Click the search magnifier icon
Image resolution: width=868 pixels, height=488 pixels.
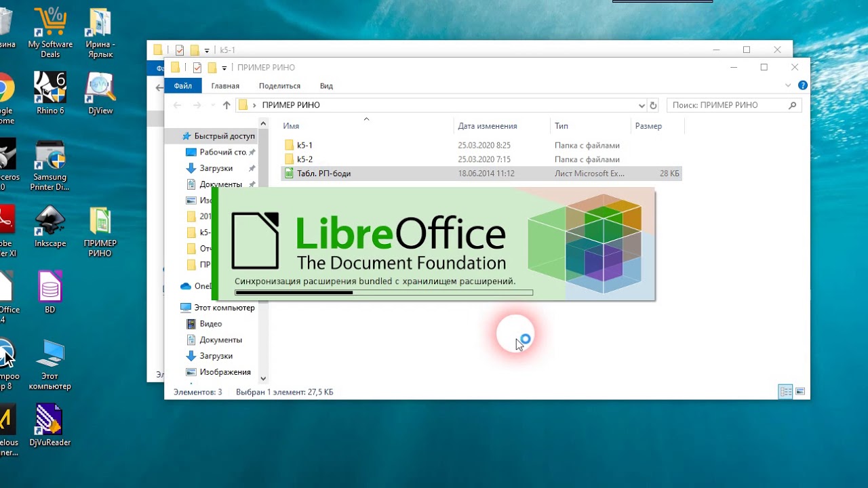click(x=793, y=105)
